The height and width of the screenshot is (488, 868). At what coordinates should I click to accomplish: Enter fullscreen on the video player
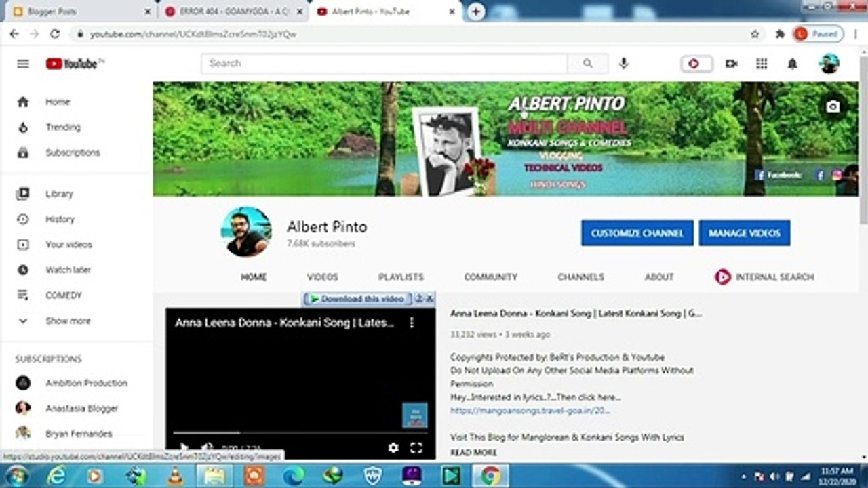[x=416, y=447]
